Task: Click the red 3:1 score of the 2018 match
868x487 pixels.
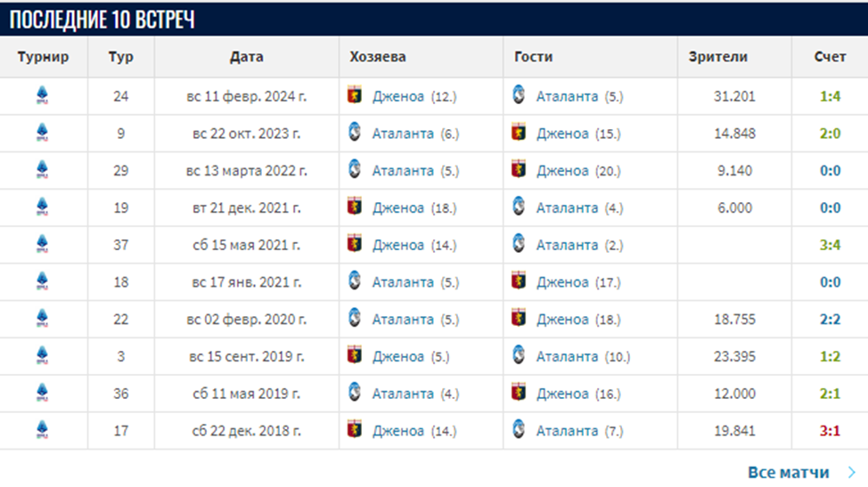Action: click(830, 431)
